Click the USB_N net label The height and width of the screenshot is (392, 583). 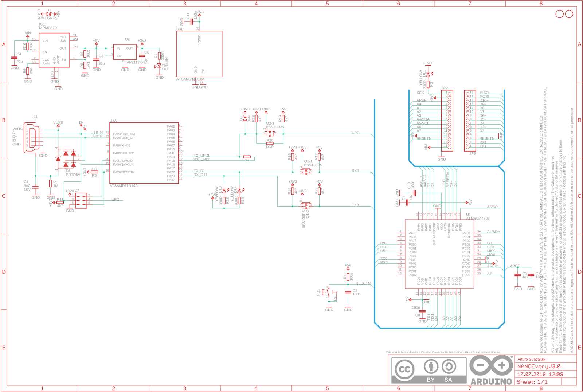[97, 132]
